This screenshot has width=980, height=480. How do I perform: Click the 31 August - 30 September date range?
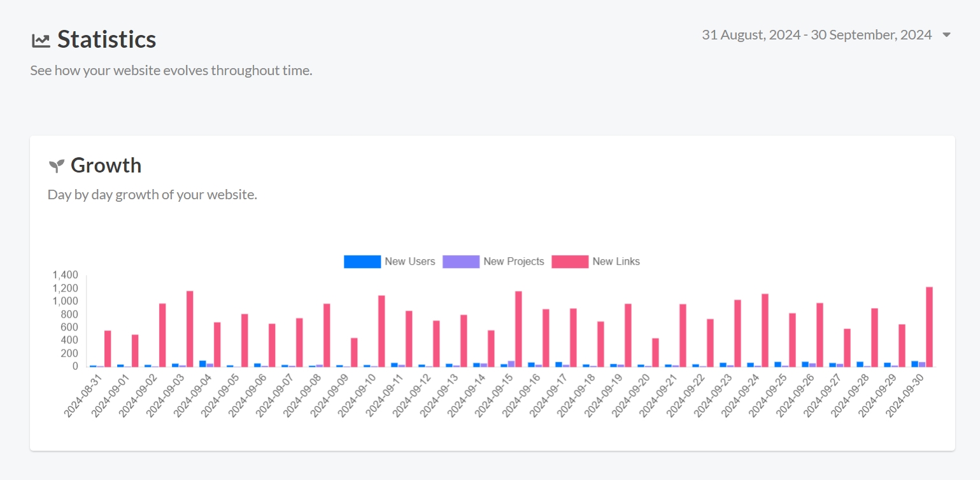(816, 35)
